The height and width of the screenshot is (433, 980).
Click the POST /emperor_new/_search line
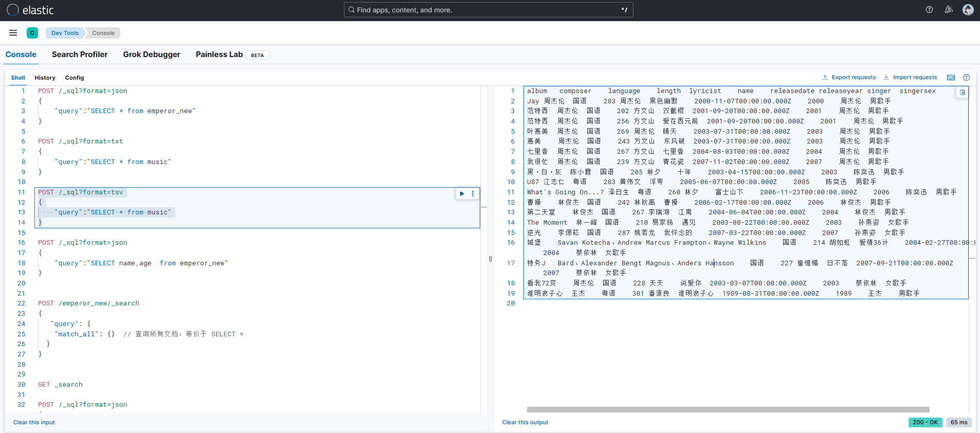pyautogui.click(x=88, y=303)
